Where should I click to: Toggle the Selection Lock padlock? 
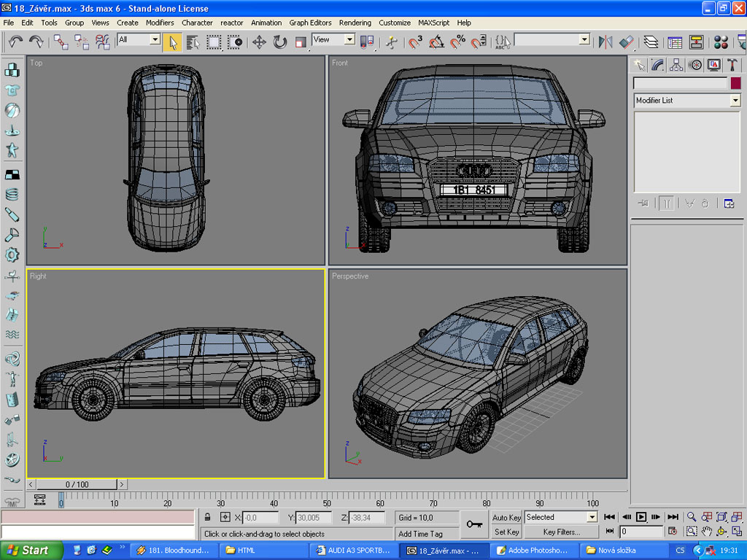pyautogui.click(x=207, y=517)
